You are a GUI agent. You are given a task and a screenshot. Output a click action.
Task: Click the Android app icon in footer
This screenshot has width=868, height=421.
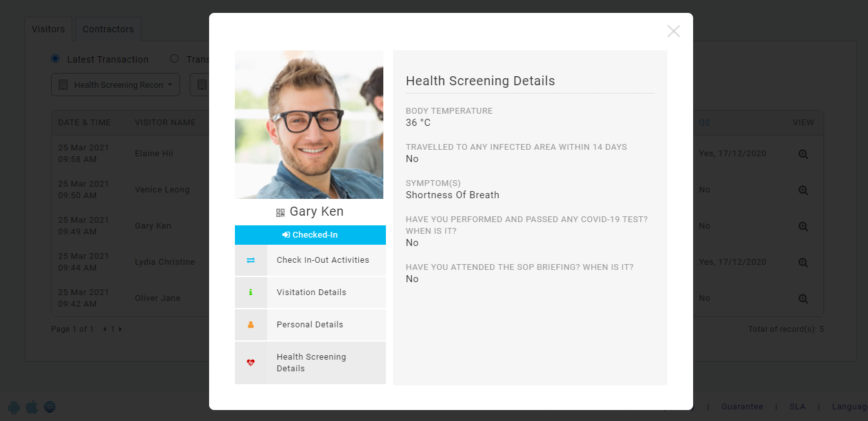[x=14, y=407]
